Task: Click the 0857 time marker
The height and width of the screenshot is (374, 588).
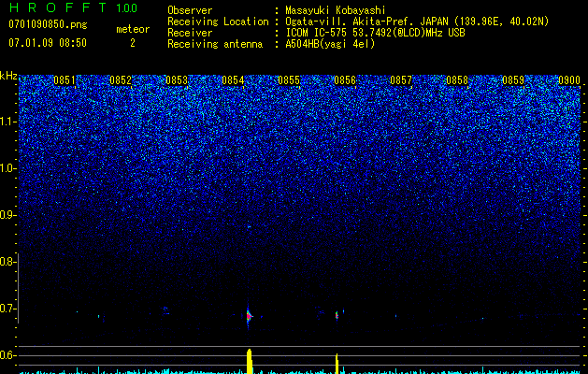Action: (x=401, y=80)
